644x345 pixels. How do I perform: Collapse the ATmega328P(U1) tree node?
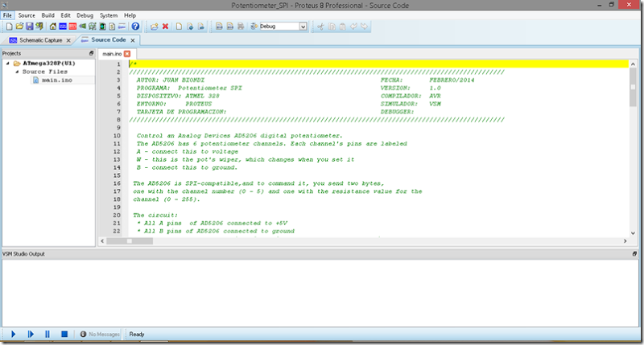(x=7, y=64)
